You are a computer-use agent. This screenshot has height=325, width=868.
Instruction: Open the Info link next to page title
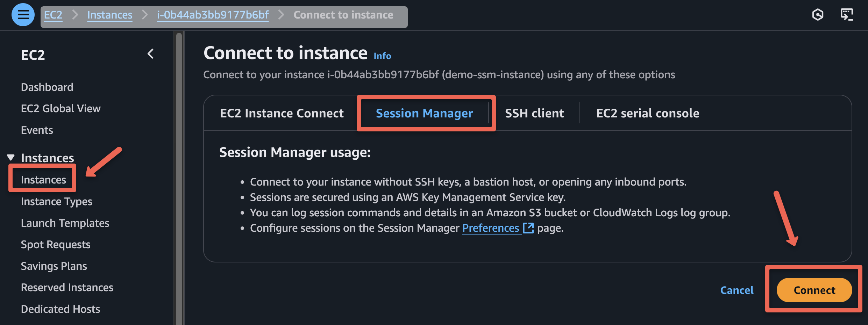pyautogui.click(x=382, y=56)
